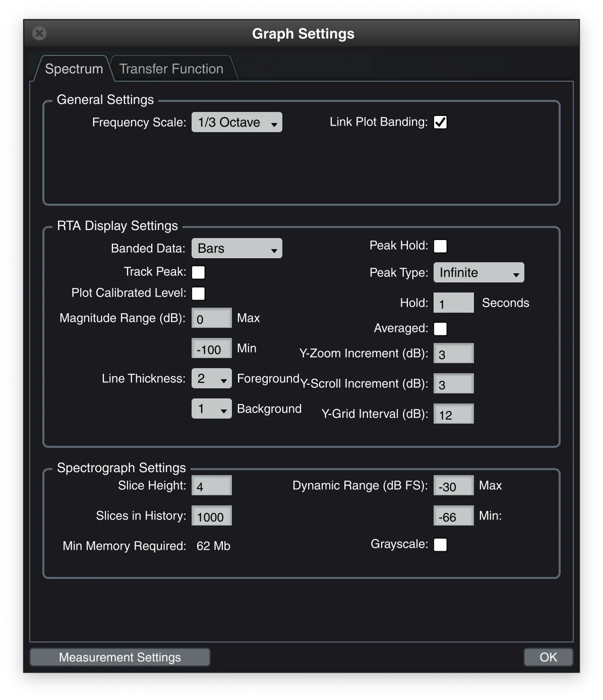Select the Spectrum tab
Screen dimensions: 603x700
pyautogui.click(x=74, y=69)
